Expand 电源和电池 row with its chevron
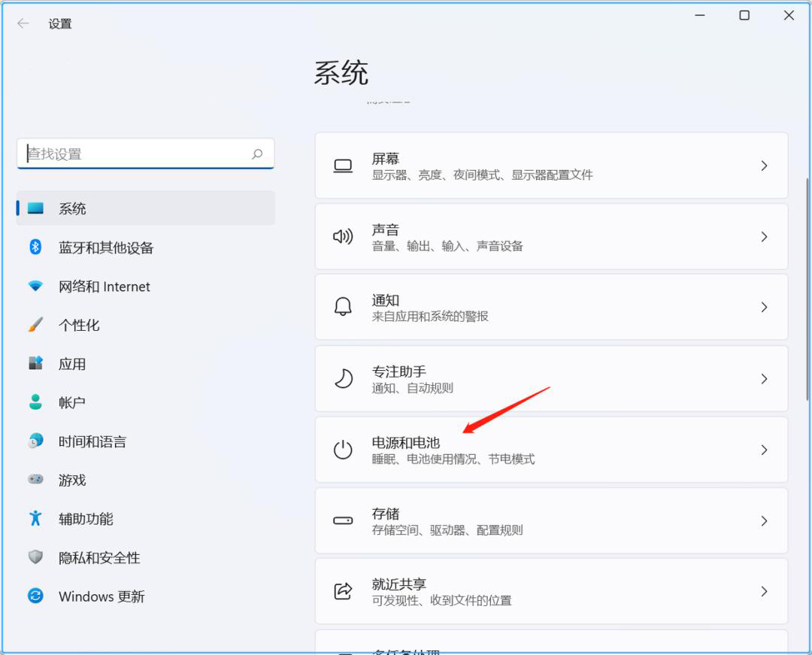Image resolution: width=812 pixels, height=655 pixels. [765, 450]
